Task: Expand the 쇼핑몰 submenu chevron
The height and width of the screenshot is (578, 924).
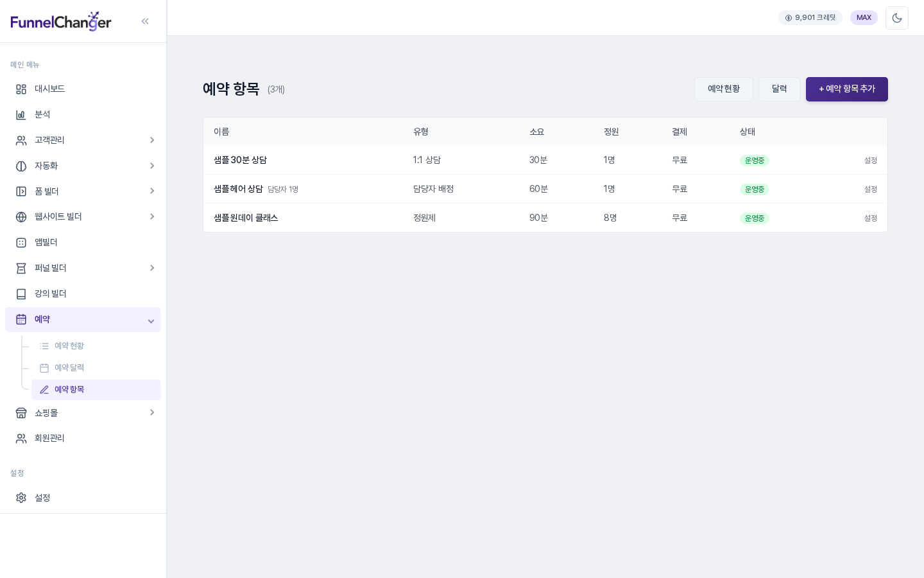Action: pos(152,412)
